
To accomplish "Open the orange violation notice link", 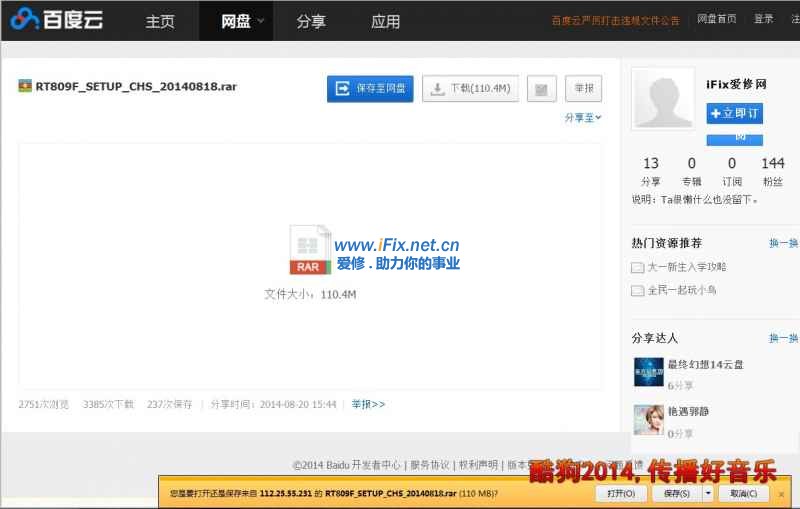I will (615, 20).
